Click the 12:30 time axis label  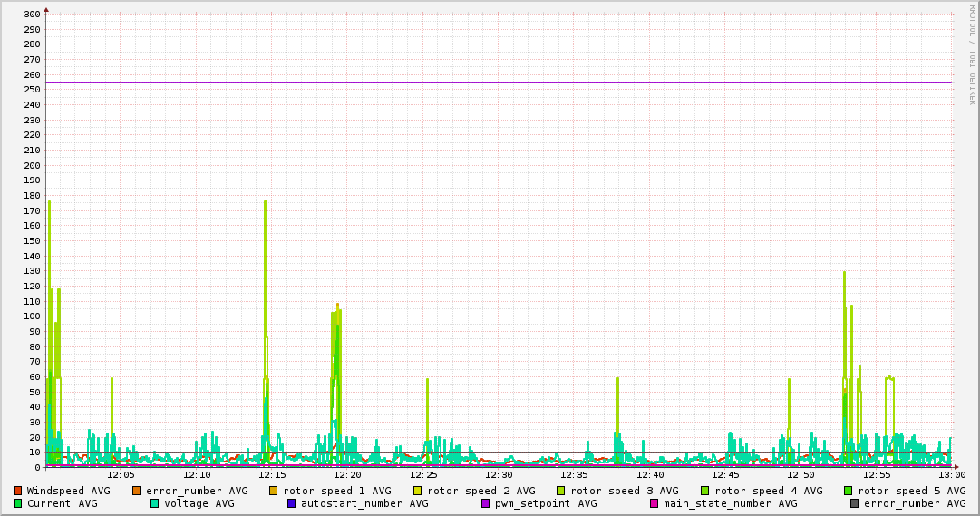(x=499, y=474)
